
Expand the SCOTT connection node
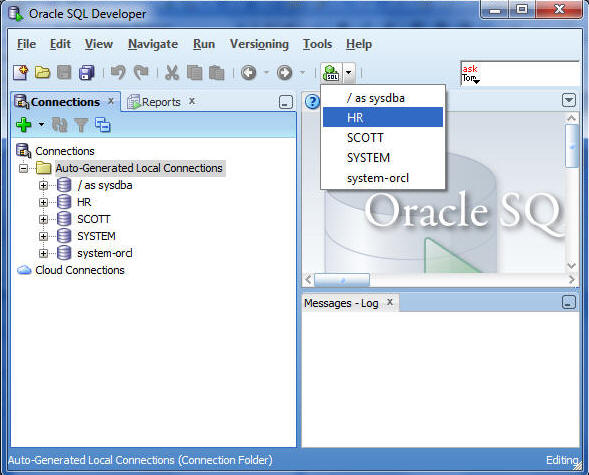point(43,219)
